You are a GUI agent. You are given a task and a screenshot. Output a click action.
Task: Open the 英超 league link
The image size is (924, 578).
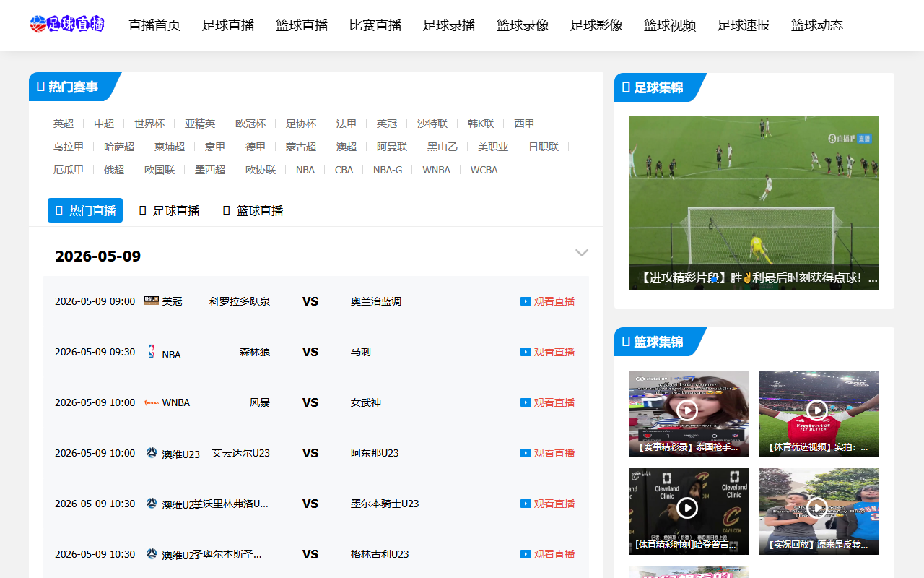(x=64, y=124)
